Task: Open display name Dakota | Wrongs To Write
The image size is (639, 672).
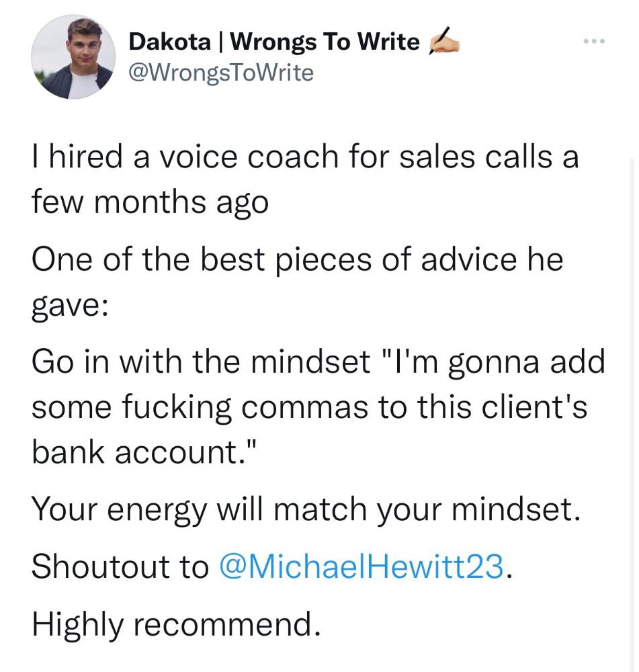Action: (274, 42)
